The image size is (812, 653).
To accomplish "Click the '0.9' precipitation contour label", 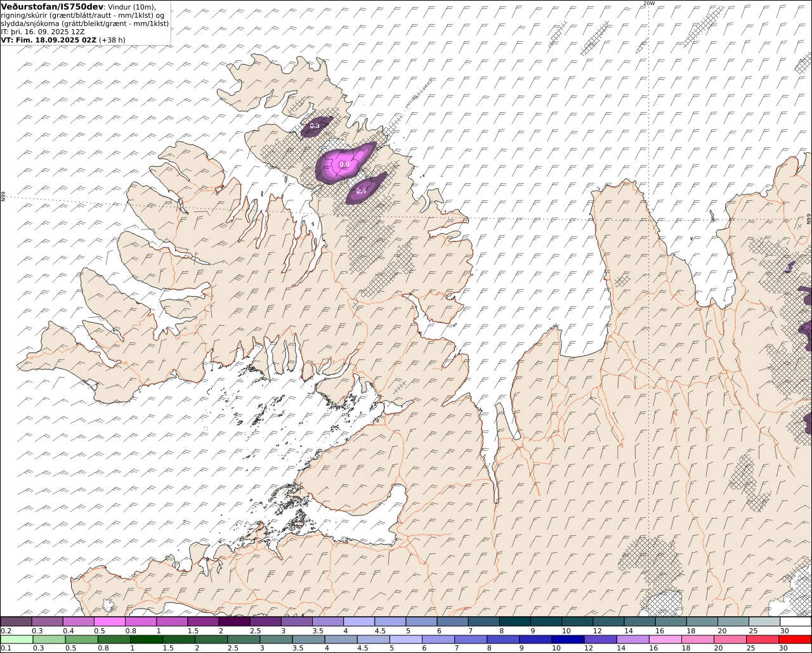I will point(344,165).
